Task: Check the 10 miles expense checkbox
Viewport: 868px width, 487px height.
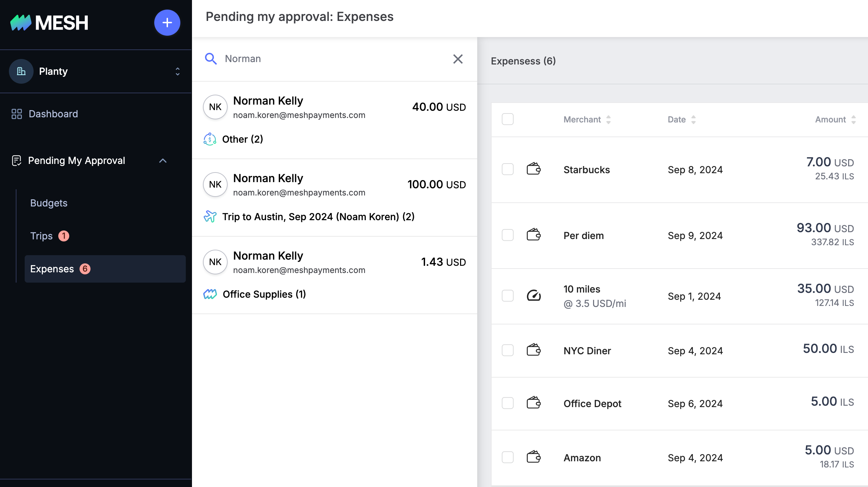Action: pyautogui.click(x=508, y=296)
